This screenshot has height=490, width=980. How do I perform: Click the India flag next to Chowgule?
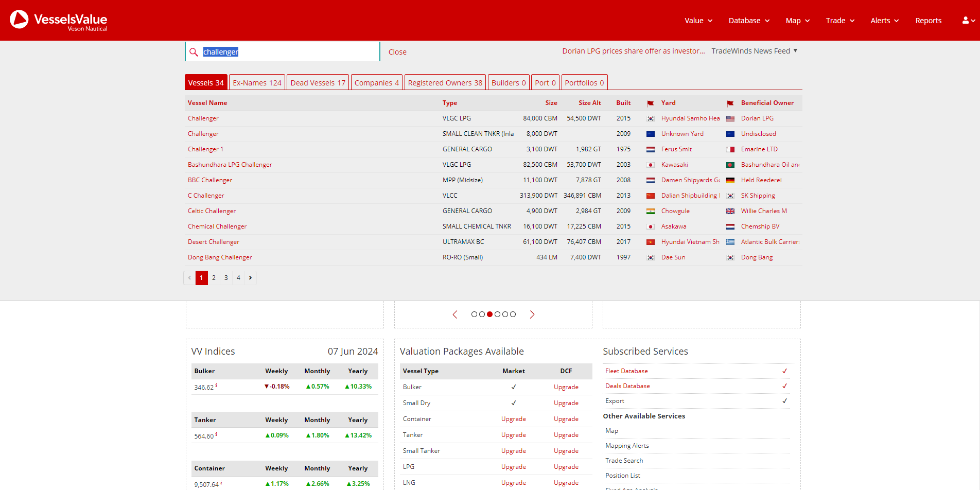click(x=651, y=211)
